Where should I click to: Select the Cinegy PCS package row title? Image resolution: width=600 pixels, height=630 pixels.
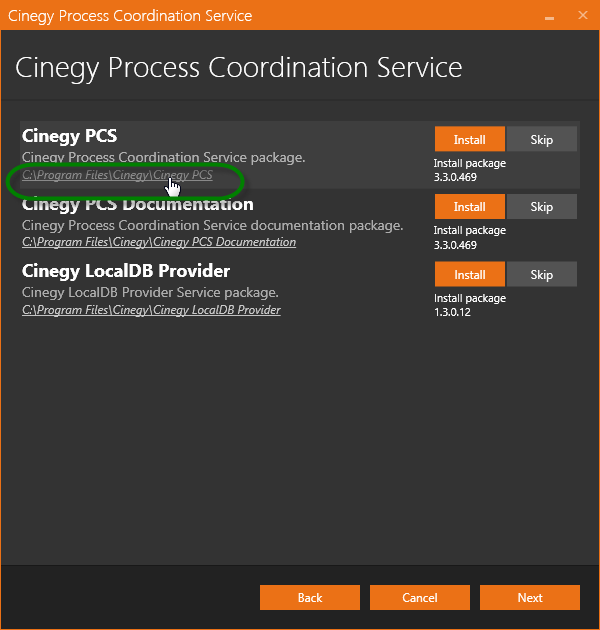[70, 136]
